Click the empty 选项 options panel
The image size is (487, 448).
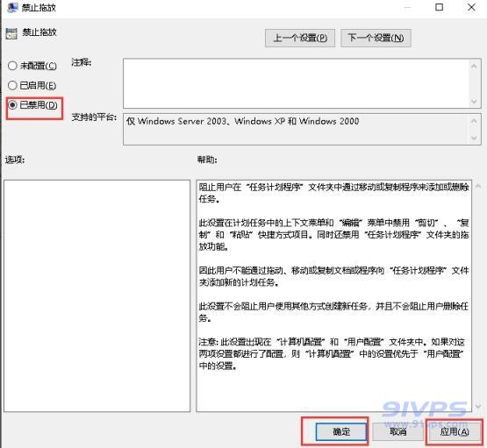click(x=97, y=295)
